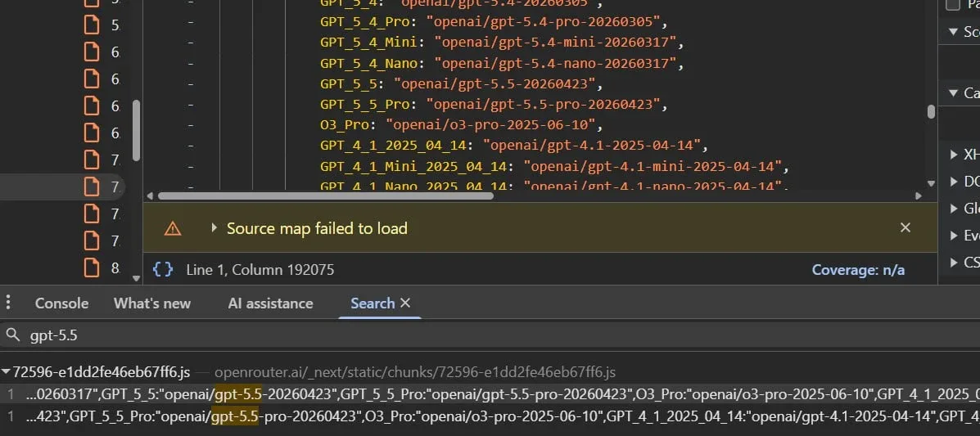This screenshot has width=980, height=436.
Task: Click the warning triangle icon in source map bar
Action: pos(173,228)
